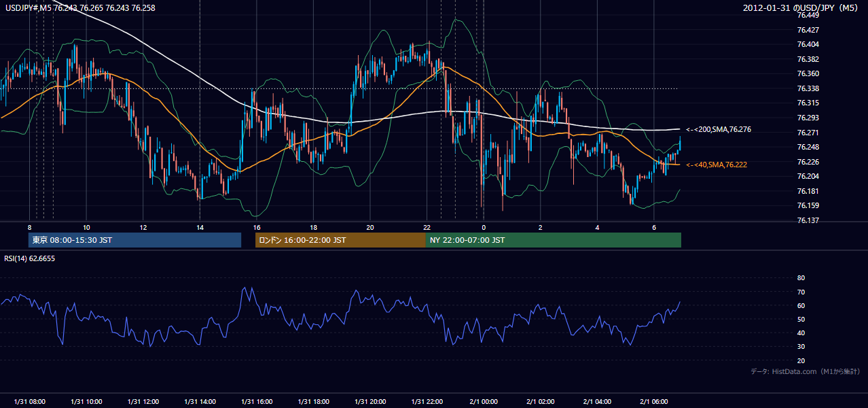Click price axis value 76.338

808,88
